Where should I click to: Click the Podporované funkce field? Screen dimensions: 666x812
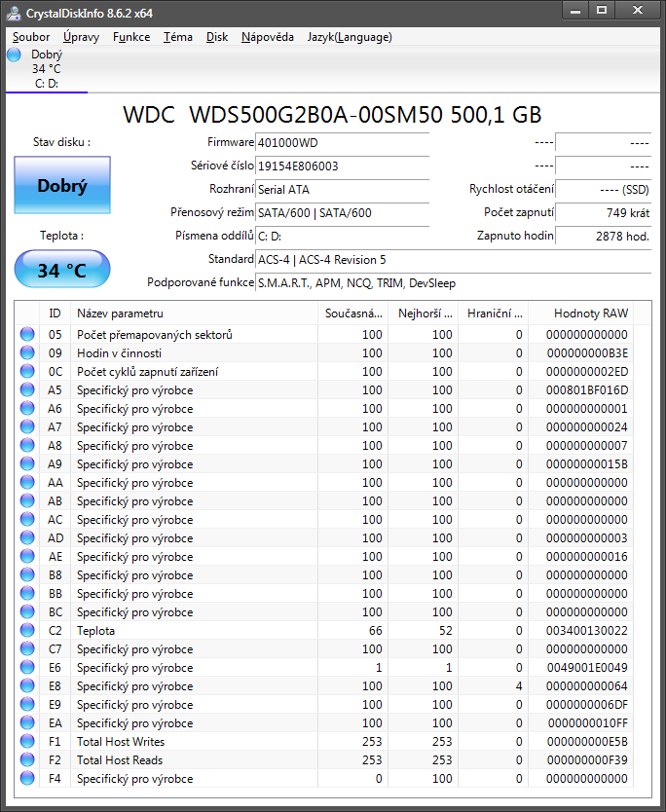coord(453,283)
